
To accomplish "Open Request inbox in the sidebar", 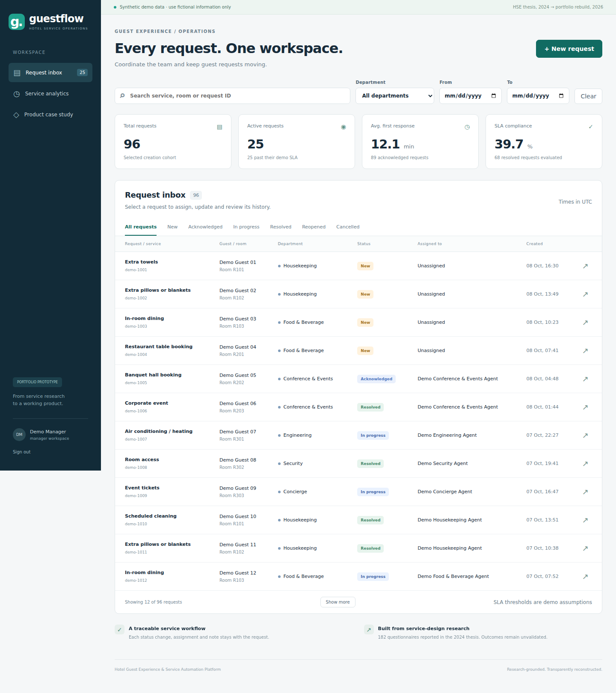I will click(50, 73).
